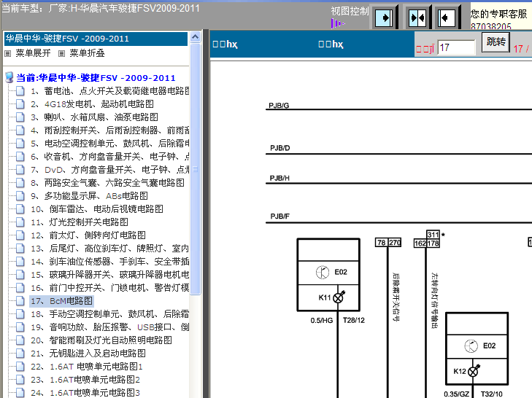Click the 跳转 jump button
The height and width of the screenshot is (398, 532).
click(x=496, y=42)
